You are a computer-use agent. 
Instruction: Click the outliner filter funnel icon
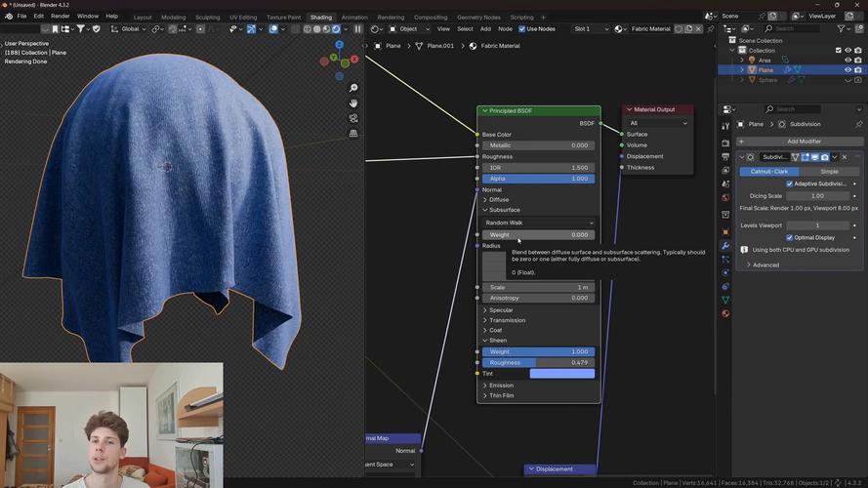[x=841, y=28]
